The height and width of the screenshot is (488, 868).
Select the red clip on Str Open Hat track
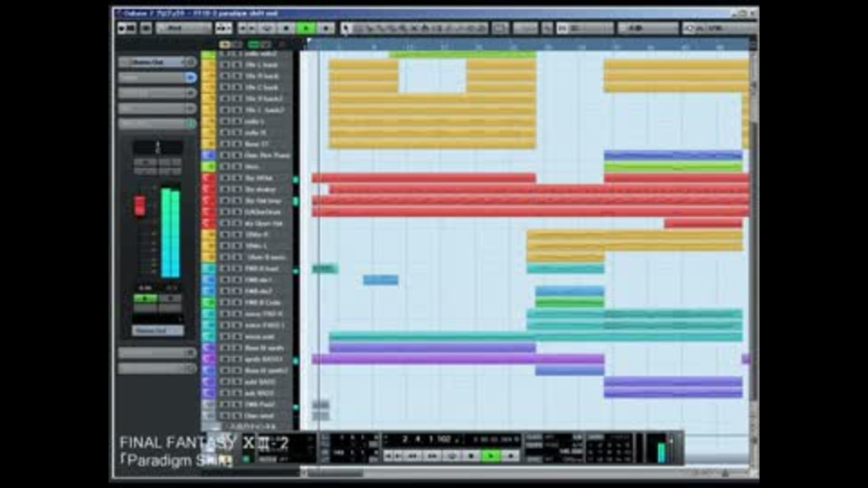pos(703,223)
